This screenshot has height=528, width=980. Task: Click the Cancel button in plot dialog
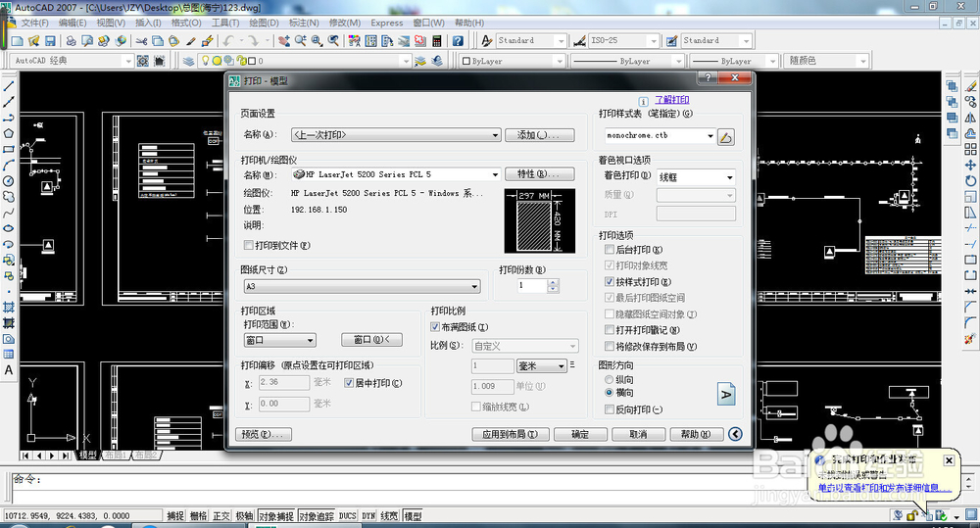tap(638, 434)
